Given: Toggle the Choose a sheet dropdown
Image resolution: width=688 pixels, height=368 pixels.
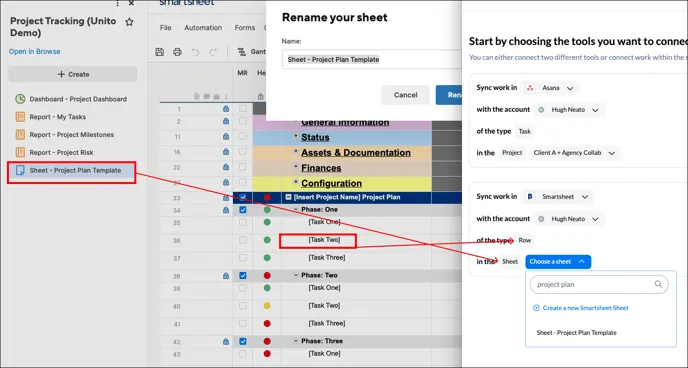Looking at the screenshot, I should (558, 262).
